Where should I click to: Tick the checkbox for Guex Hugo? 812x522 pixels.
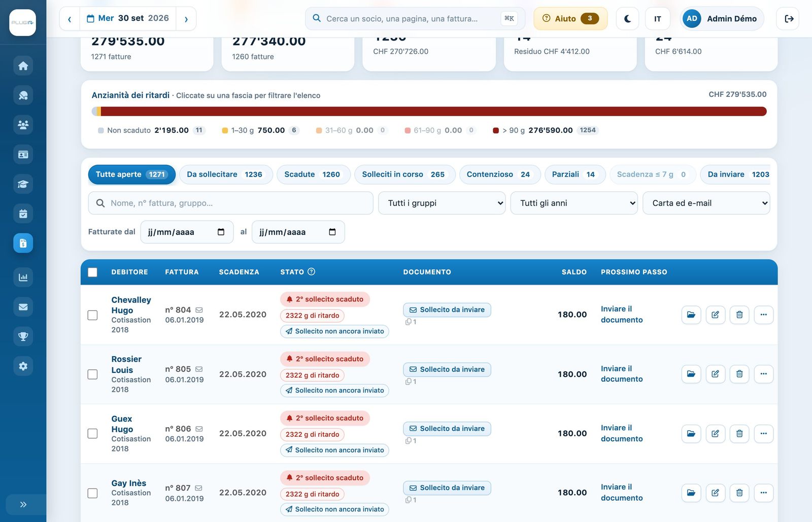92,434
